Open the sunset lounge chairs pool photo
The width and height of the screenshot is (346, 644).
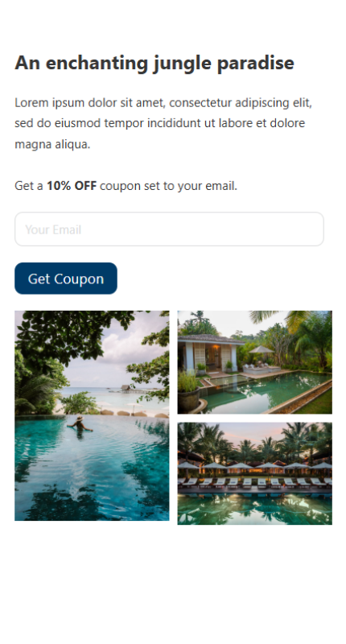coord(254,473)
